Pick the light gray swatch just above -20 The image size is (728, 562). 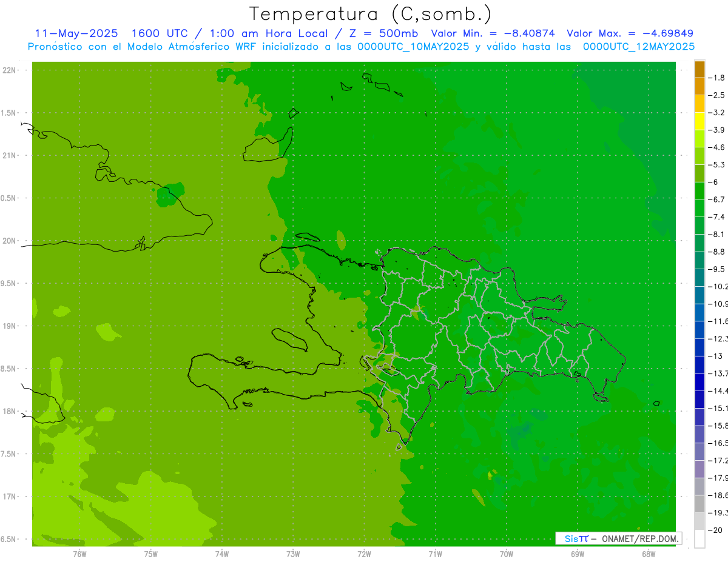[x=699, y=521]
